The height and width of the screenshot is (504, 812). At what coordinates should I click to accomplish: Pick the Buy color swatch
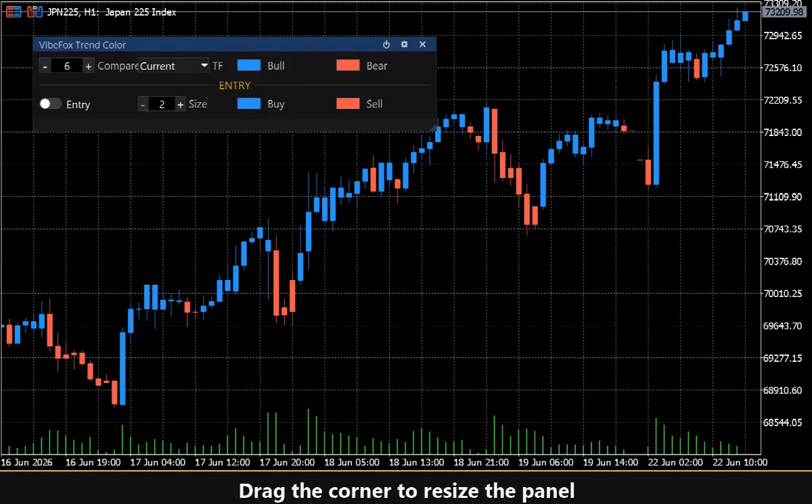tap(249, 104)
